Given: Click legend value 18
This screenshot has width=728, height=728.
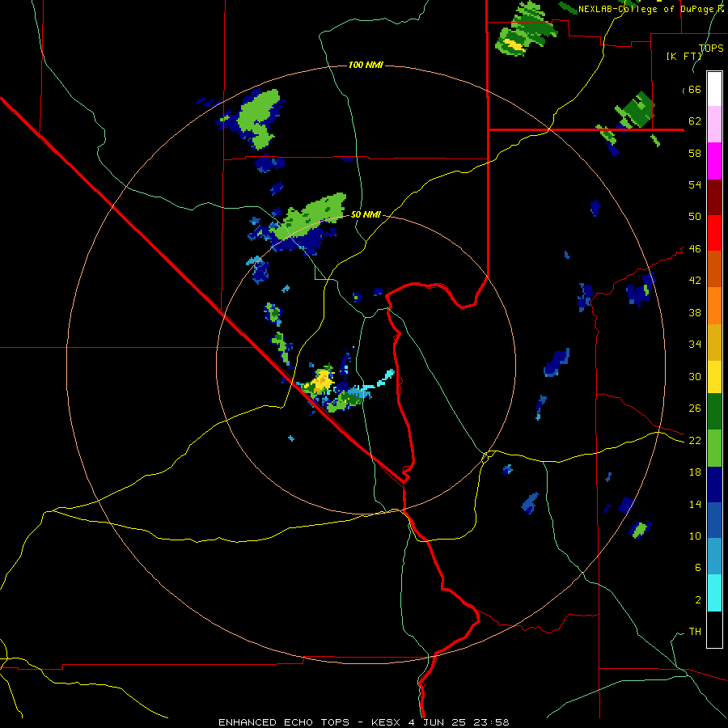Looking at the screenshot, I should coord(695,472).
